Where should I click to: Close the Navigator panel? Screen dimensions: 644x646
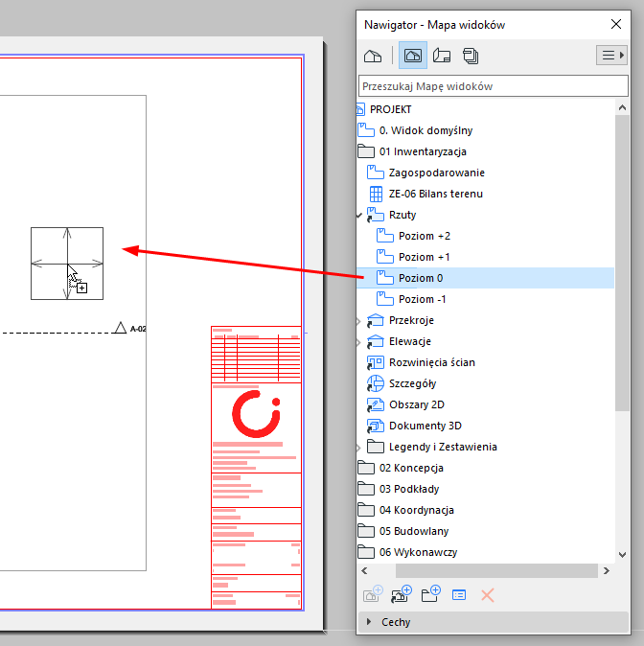[616, 25]
